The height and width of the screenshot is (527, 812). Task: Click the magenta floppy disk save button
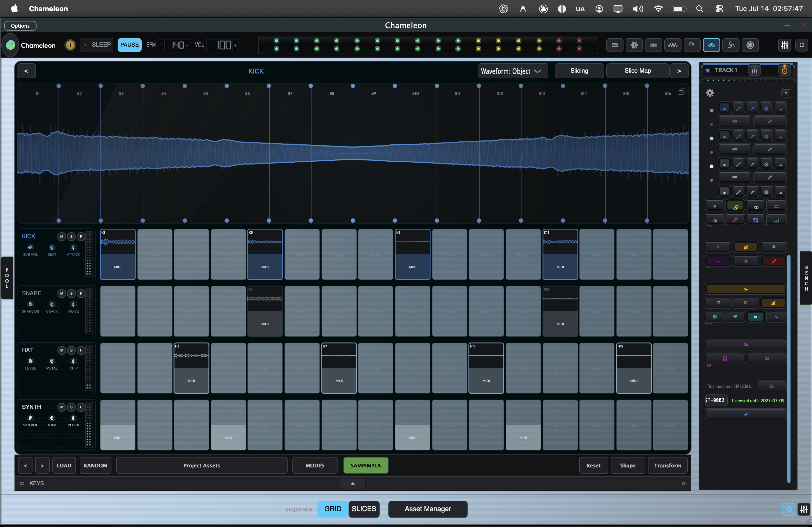[x=725, y=358]
